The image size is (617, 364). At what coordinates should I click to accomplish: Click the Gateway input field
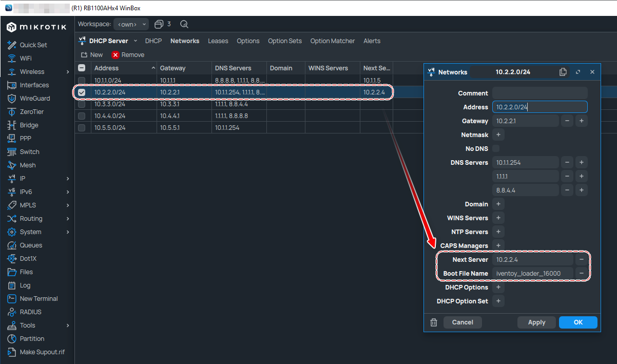[525, 121]
